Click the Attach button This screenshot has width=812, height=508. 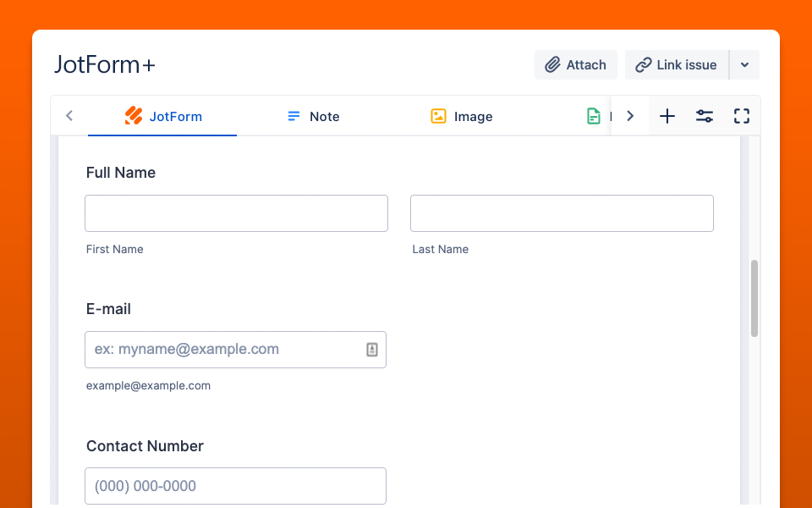click(576, 64)
